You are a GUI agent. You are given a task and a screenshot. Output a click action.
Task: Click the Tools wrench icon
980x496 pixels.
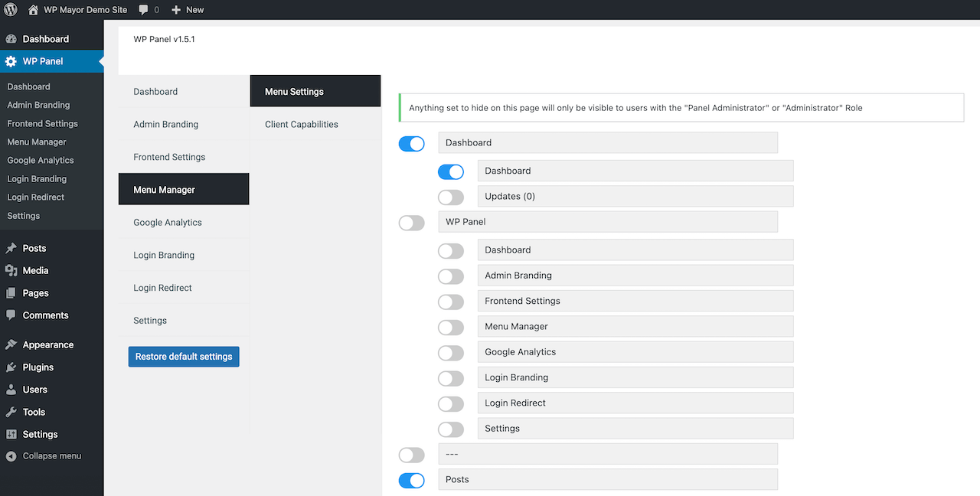(x=11, y=412)
